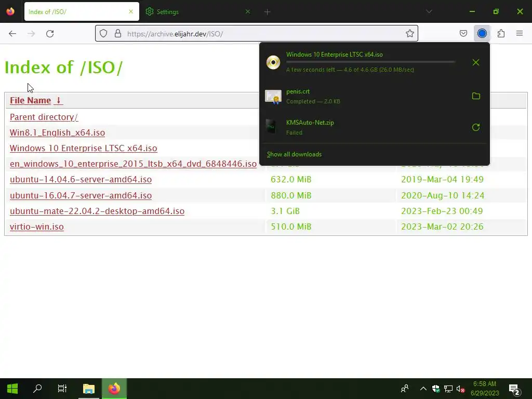Screen dimensions: 532x399
Task: Select the 880.0 MiB size cell
Action: pos(291,195)
